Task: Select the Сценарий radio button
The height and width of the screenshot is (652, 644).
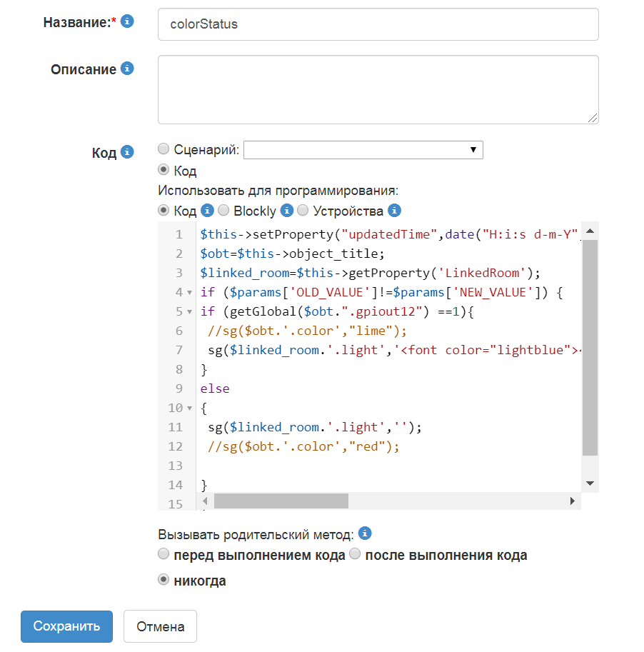Action: 163,149
